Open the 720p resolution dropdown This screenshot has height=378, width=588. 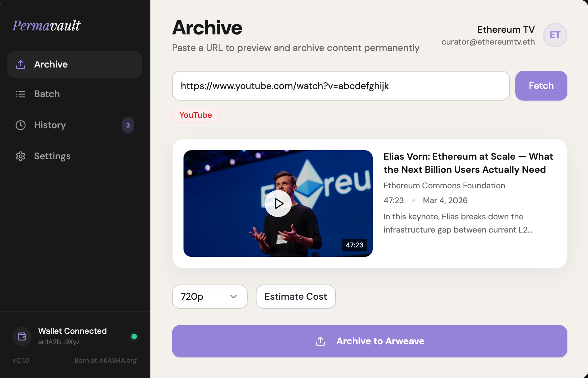(210, 297)
